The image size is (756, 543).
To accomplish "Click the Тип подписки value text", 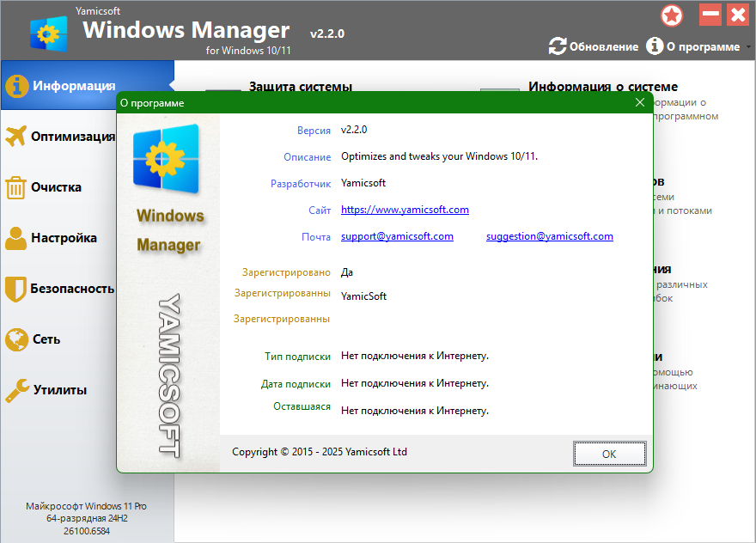I will 415,356.
